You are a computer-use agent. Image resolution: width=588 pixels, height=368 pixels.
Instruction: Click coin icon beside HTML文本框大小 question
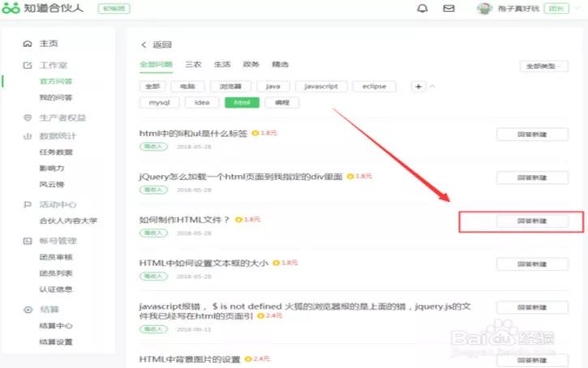coord(276,263)
